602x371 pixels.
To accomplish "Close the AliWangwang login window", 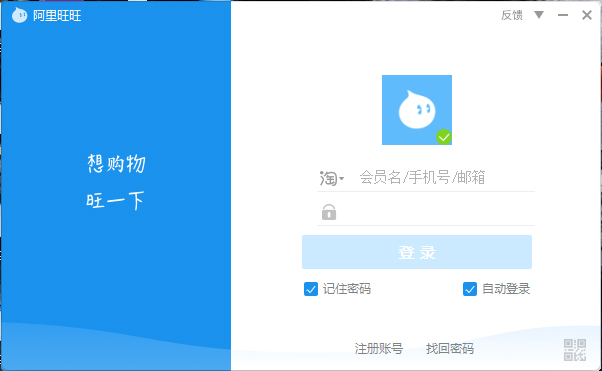I will pos(587,15).
